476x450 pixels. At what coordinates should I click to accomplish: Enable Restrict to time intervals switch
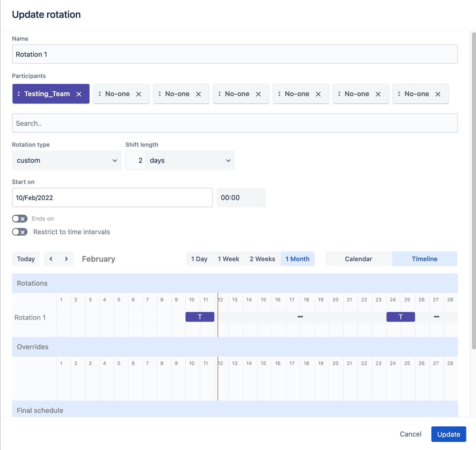coord(20,232)
